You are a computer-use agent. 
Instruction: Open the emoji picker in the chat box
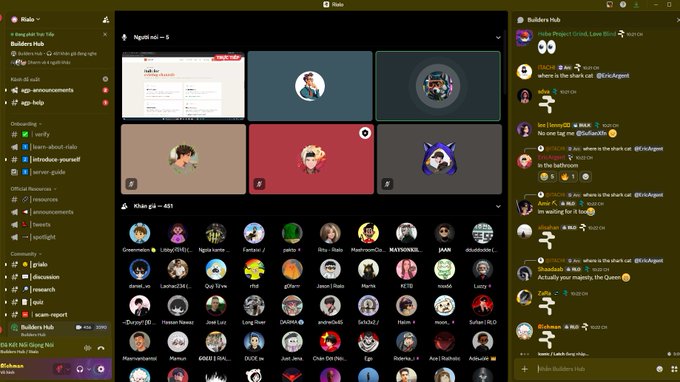pos(660,369)
